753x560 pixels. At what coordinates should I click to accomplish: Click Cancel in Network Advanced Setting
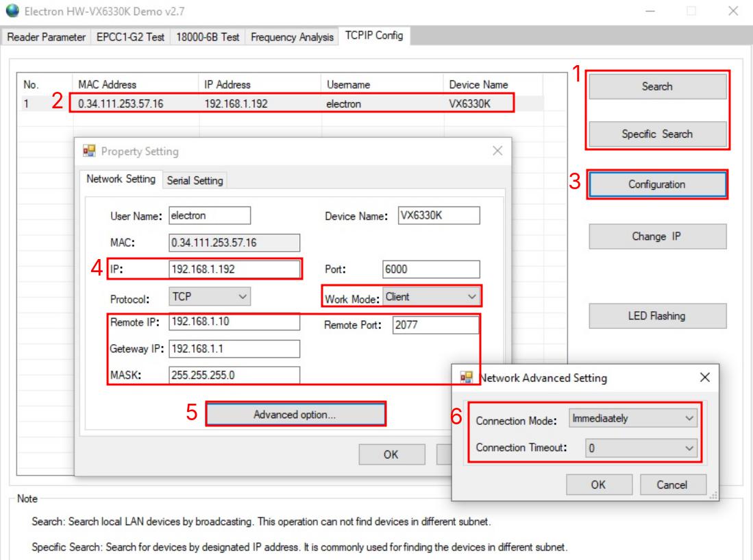point(671,485)
